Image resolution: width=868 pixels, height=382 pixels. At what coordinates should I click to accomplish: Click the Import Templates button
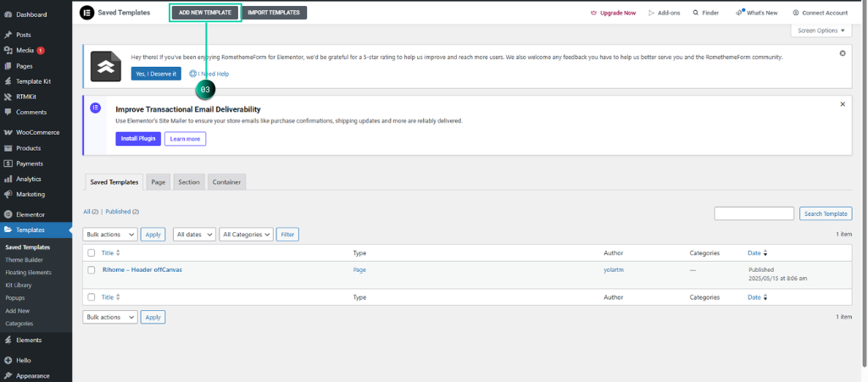pos(274,13)
